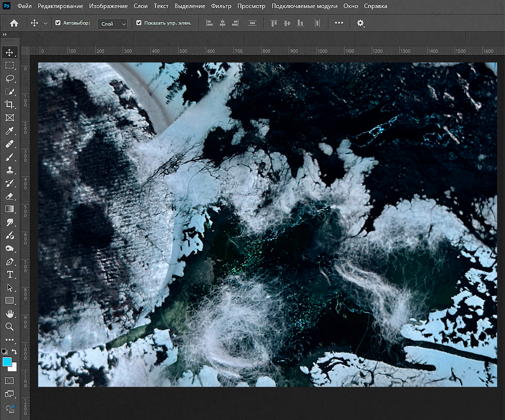Screen dimensions: 505x420
Task: Toggle Quick Mask mode
Action: click(9, 381)
